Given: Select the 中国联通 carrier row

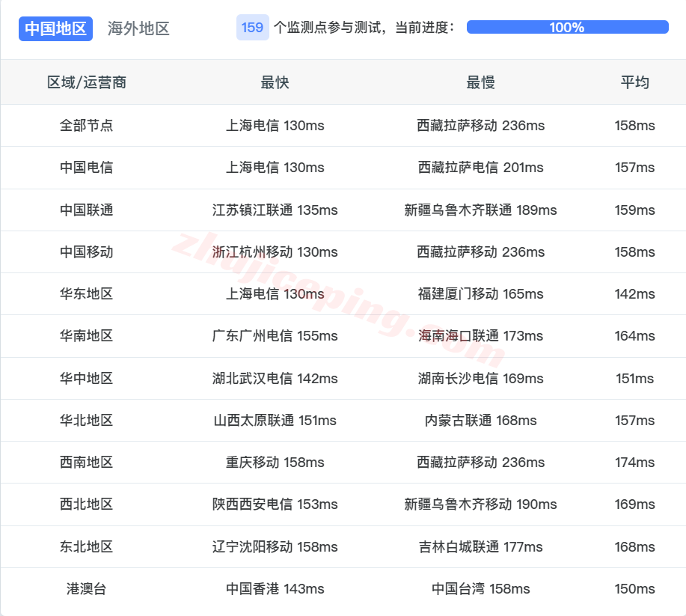Looking at the screenshot, I should 85,210.
